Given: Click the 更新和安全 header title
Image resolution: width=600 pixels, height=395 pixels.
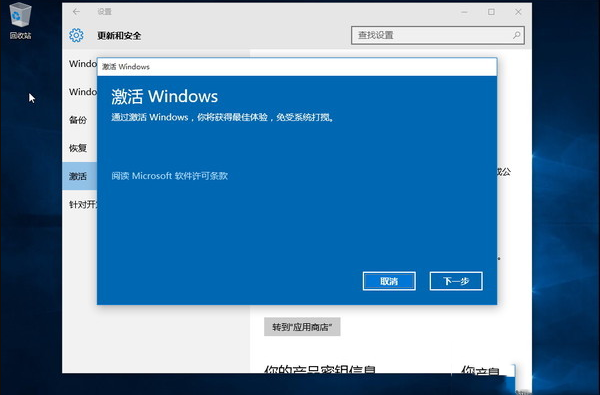Looking at the screenshot, I should (119, 36).
